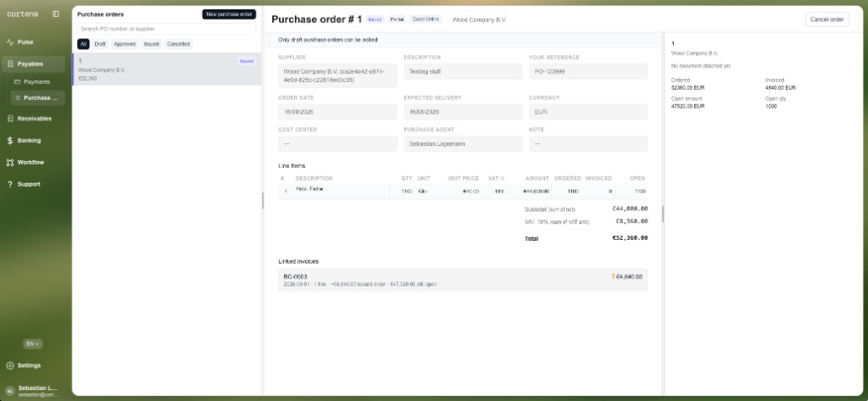Open the Receivables section
This screenshot has height=401, width=868.
(x=33, y=119)
